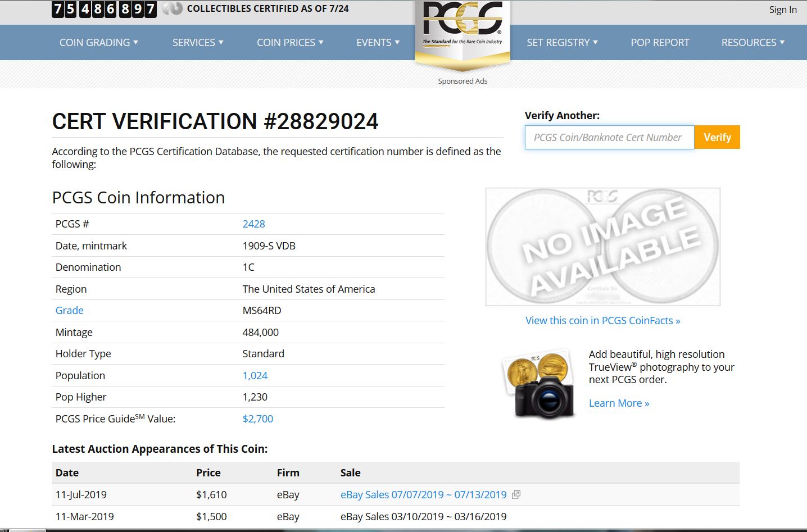Click the No Image Available coin placeholder
The image size is (807, 532).
click(x=602, y=247)
